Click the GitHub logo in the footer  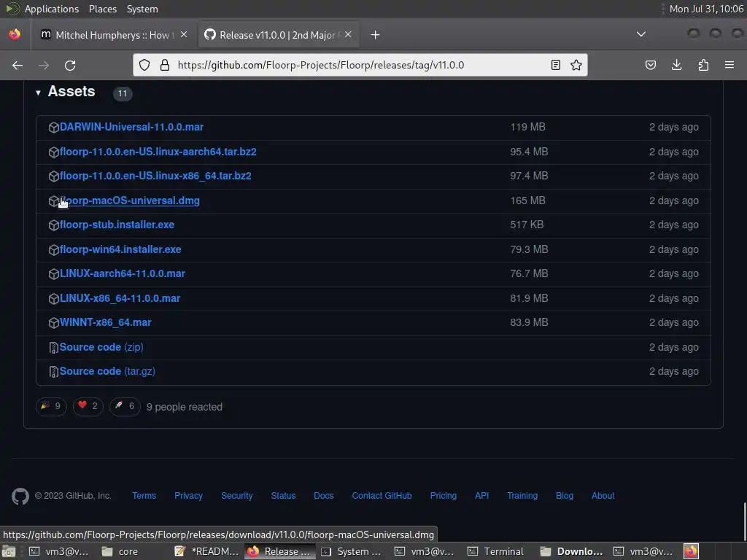click(x=20, y=496)
